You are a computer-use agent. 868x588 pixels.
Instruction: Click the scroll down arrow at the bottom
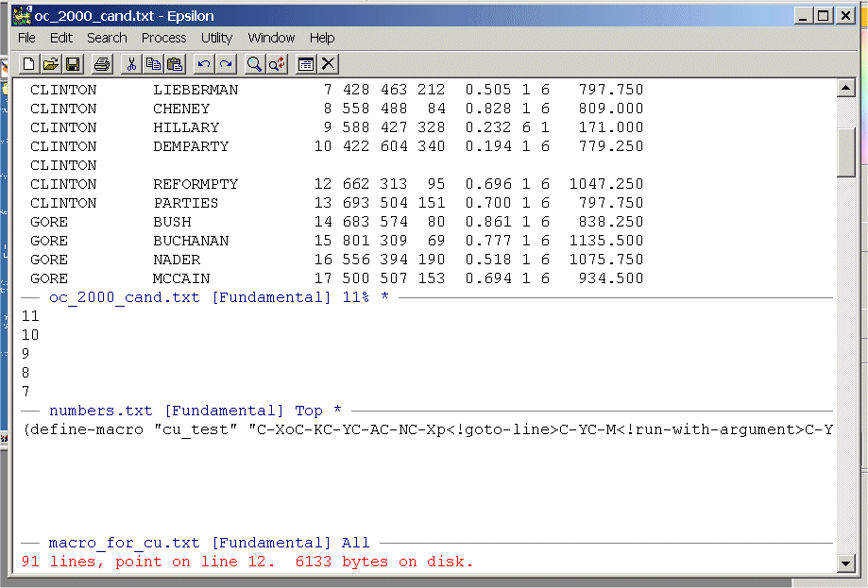[x=846, y=563]
